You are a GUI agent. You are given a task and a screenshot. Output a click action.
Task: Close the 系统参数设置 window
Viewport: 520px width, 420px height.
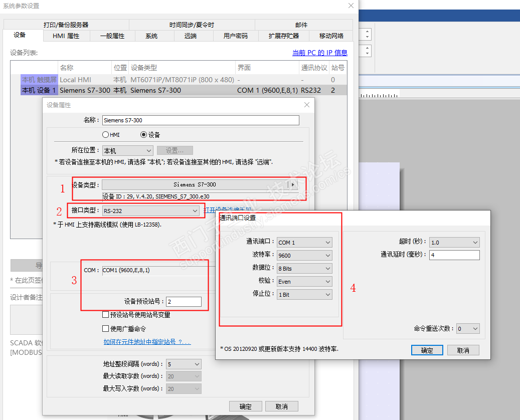click(351, 6)
